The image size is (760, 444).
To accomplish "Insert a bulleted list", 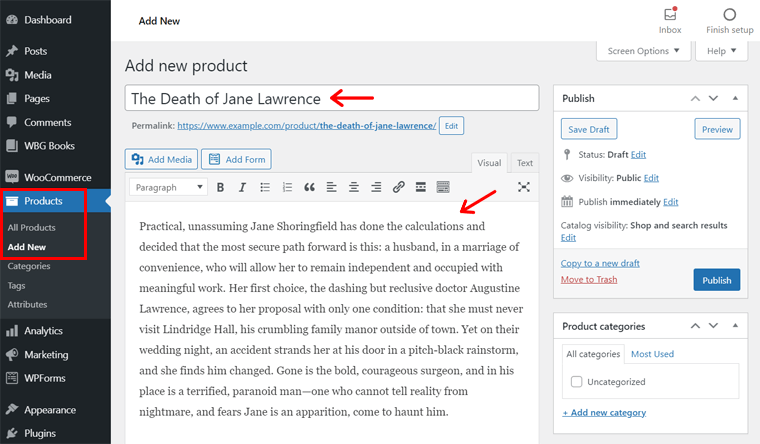I will point(264,187).
